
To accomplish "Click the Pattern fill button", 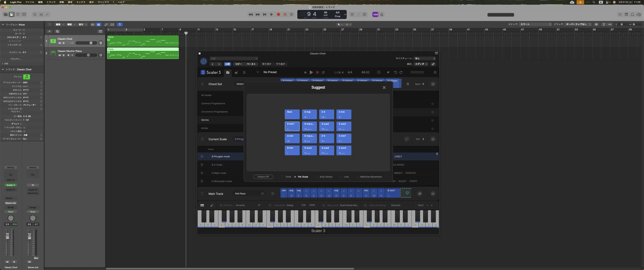I will (263, 177).
